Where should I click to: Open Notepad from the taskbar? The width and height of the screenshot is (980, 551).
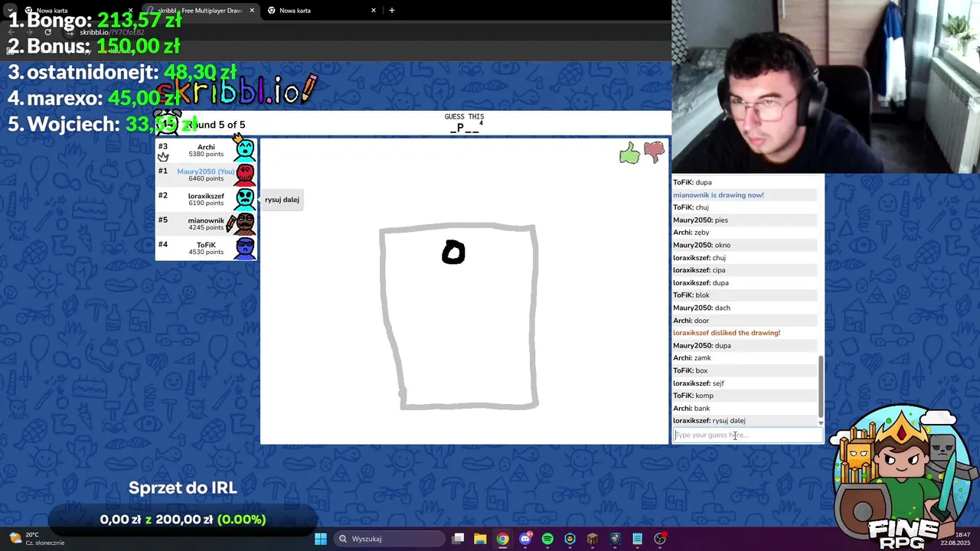click(637, 539)
